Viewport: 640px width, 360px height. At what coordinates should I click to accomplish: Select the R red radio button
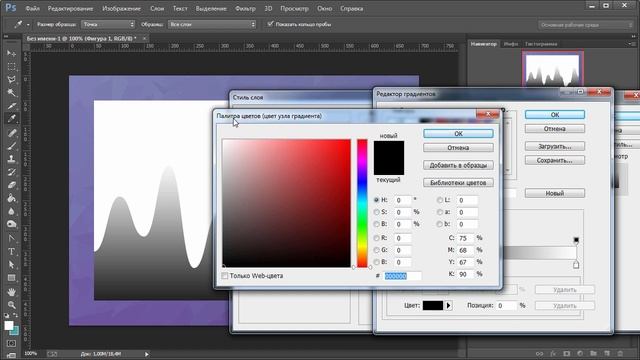(376, 238)
